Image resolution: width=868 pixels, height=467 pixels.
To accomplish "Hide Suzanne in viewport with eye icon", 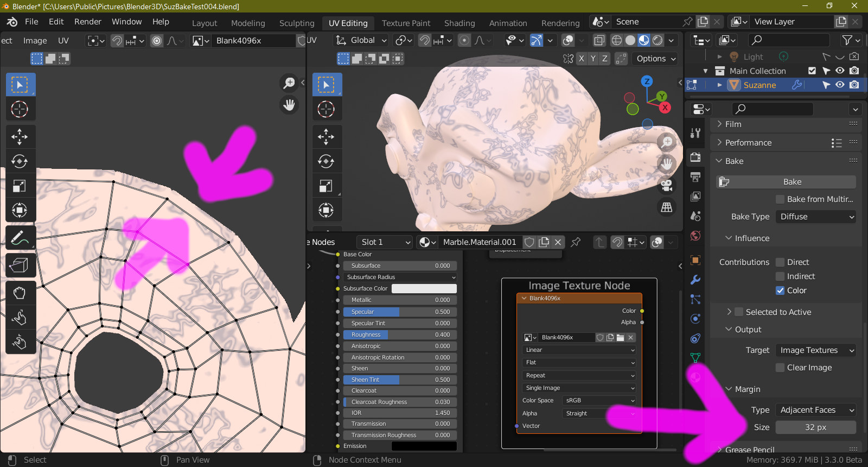I will coord(840,85).
